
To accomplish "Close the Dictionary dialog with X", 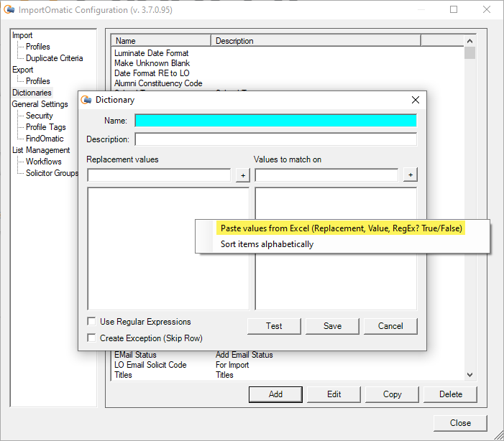I will [416, 100].
